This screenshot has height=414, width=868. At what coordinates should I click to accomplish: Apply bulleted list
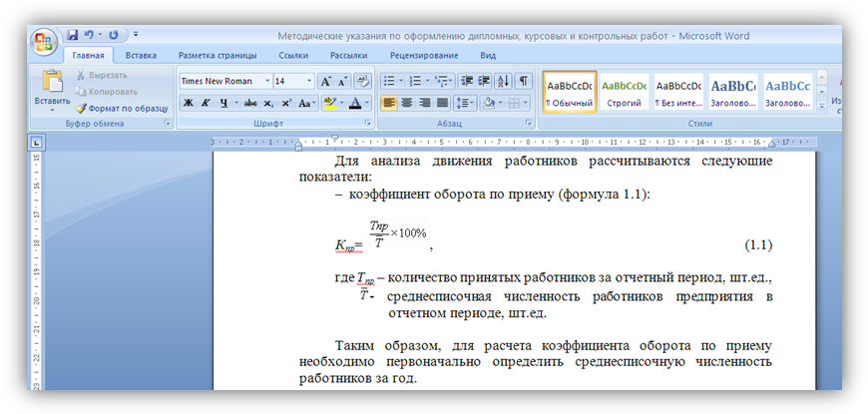tap(390, 81)
